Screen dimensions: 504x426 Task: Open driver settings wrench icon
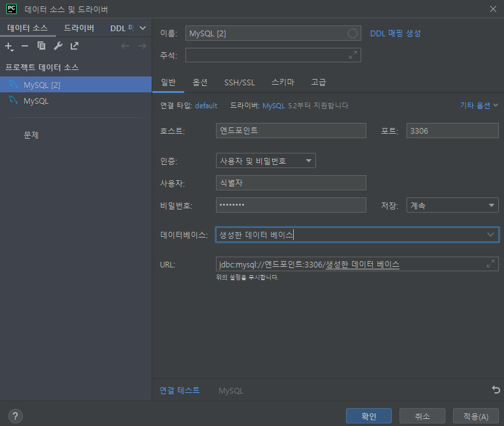tap(58, 46)
